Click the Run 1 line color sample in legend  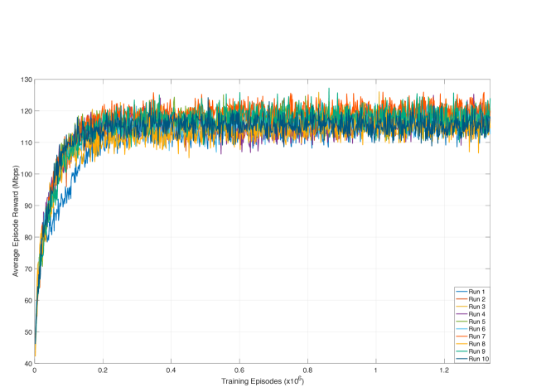[x=461, y=292]
